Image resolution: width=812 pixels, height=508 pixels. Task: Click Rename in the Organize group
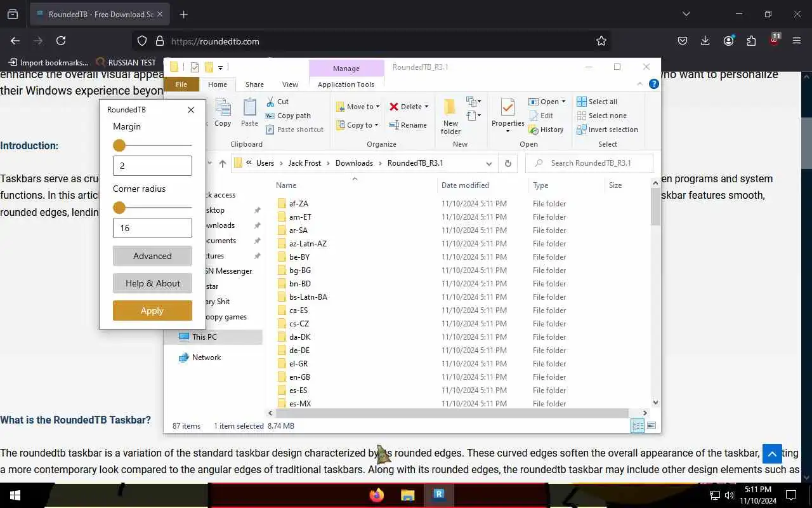(x=408, y=125)
